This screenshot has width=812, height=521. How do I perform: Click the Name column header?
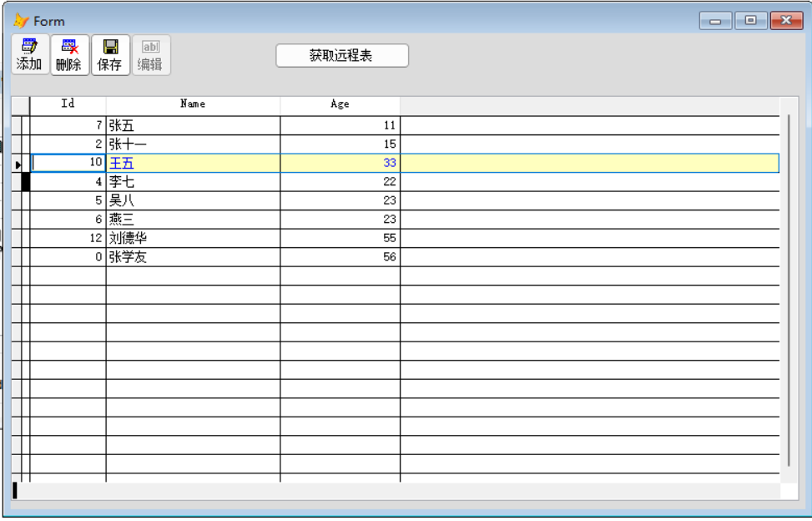193,106
